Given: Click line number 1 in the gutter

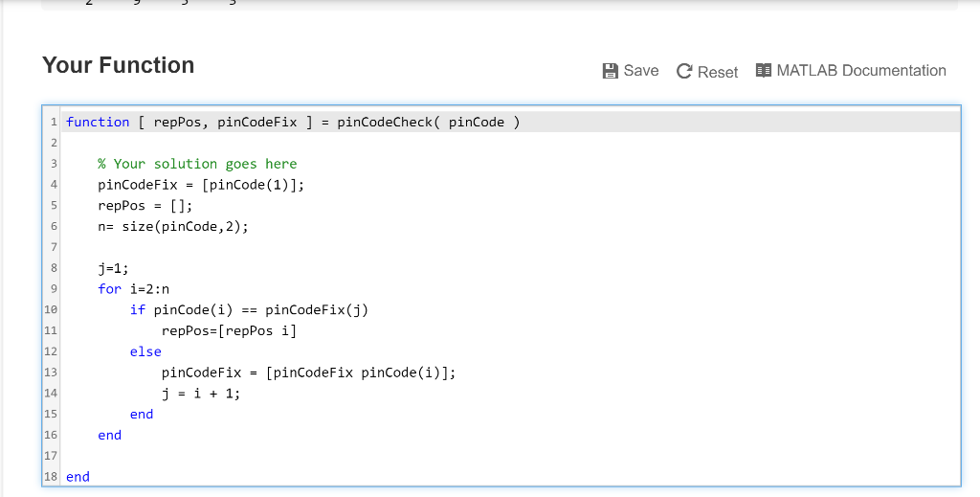Looking at the screenshot, I should 54,122.
